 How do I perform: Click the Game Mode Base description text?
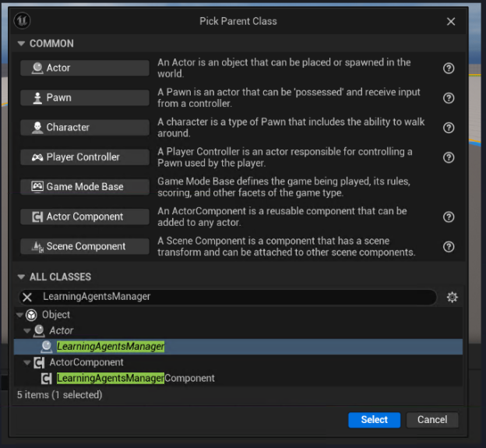pos(283,187)
